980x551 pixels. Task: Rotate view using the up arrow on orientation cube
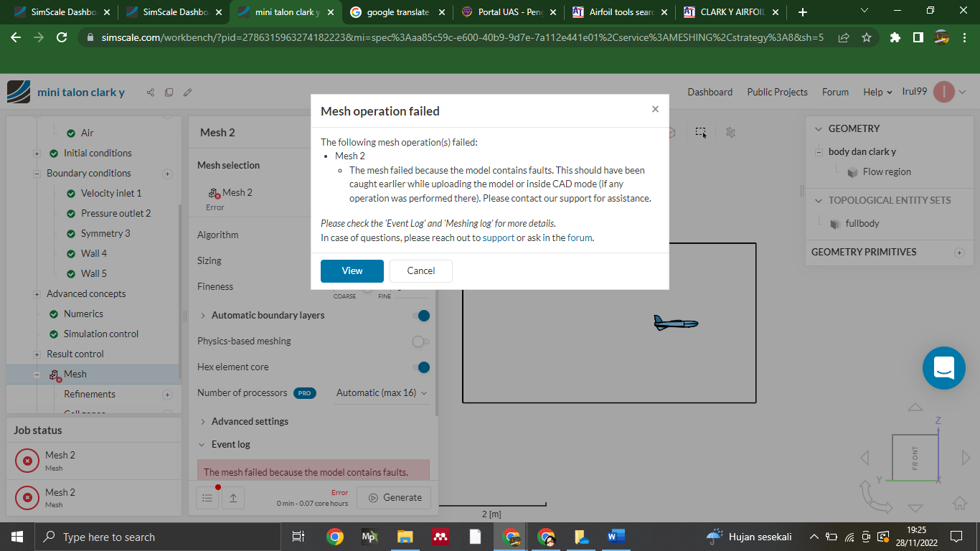pyautogui.click(x=915, y=408)
